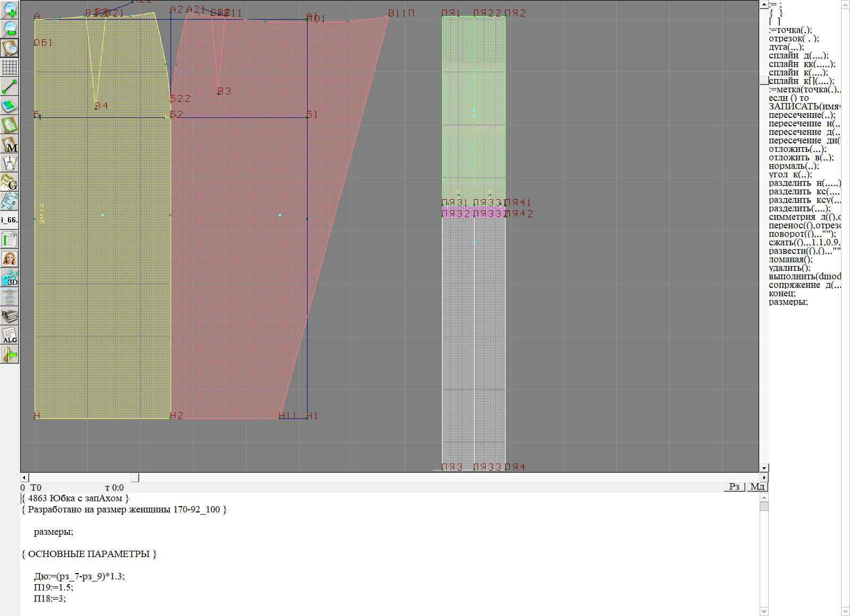Open the 3D view tool
The image size is (850, 616).
10,278
